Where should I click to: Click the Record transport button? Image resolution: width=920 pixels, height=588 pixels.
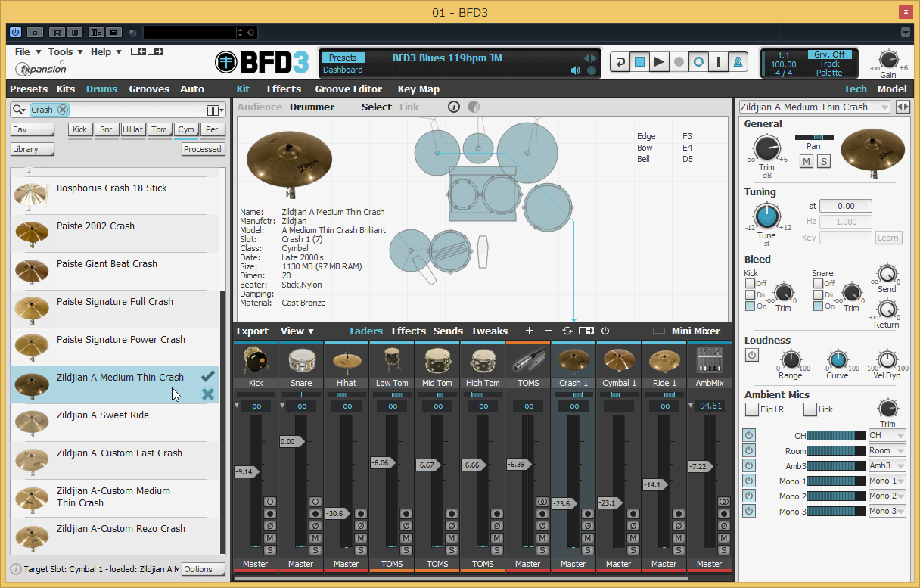tap(679, 62)
